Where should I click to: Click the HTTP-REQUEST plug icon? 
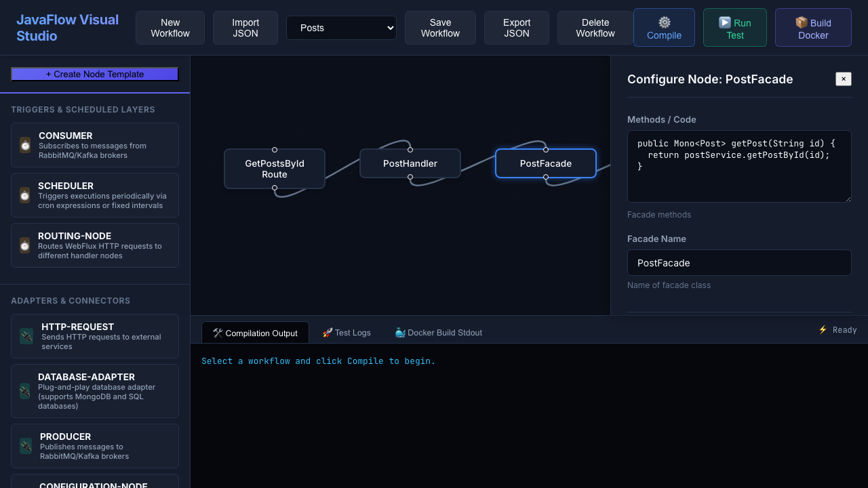tap(26, 336)
